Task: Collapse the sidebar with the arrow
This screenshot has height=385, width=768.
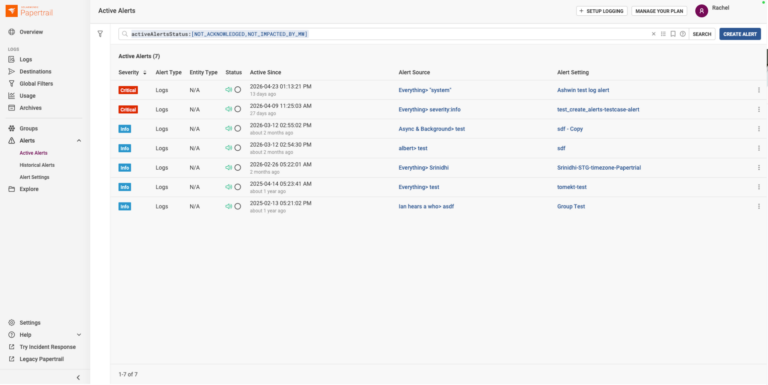Action: [78, 378]
